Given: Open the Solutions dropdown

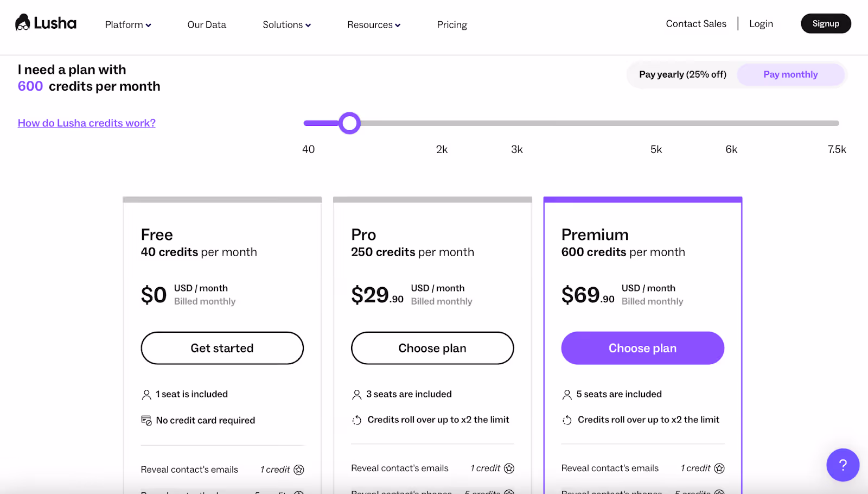Looking at the screenshot, I should [x=286, y=24].
